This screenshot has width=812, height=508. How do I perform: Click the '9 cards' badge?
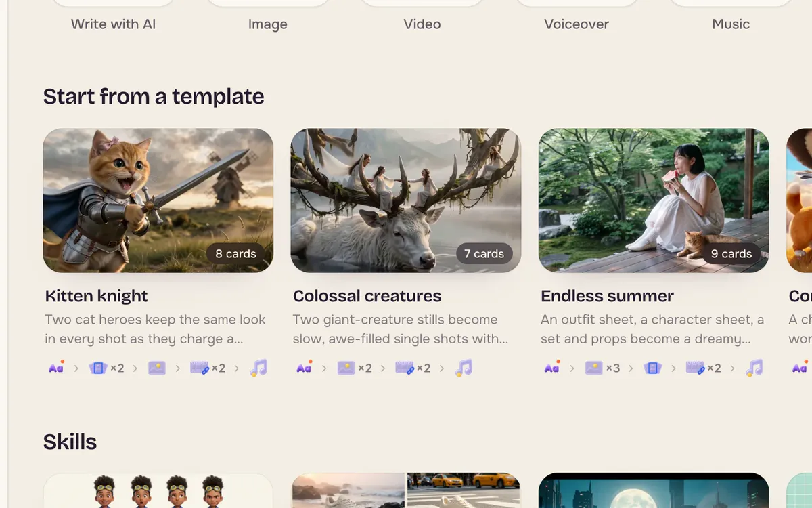click(x=731, y=254)
